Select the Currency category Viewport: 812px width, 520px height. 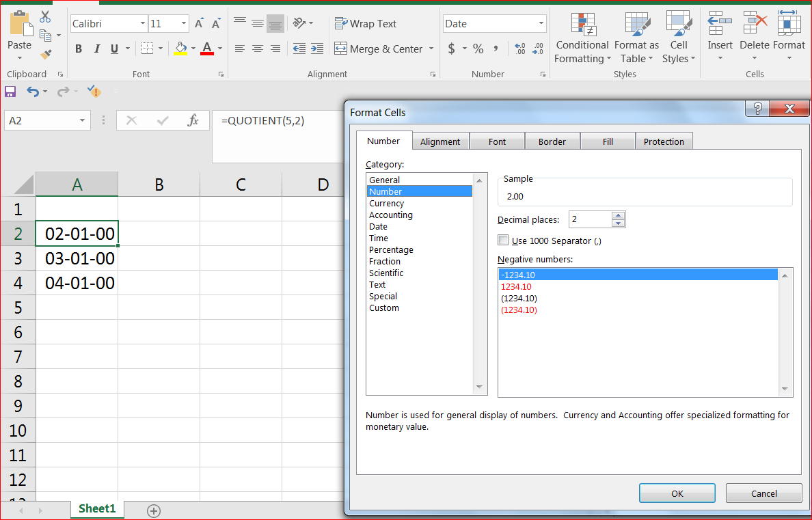point(419,203)
